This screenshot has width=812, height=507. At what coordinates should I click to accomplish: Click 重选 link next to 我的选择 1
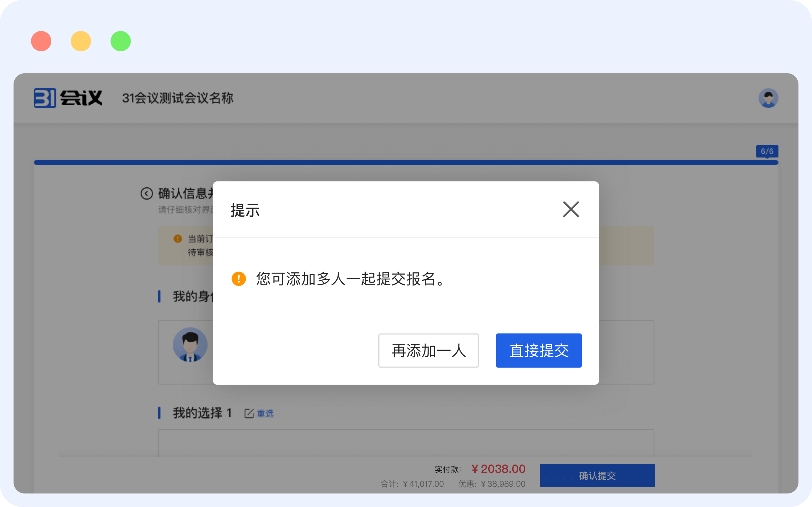pos(265,413)
